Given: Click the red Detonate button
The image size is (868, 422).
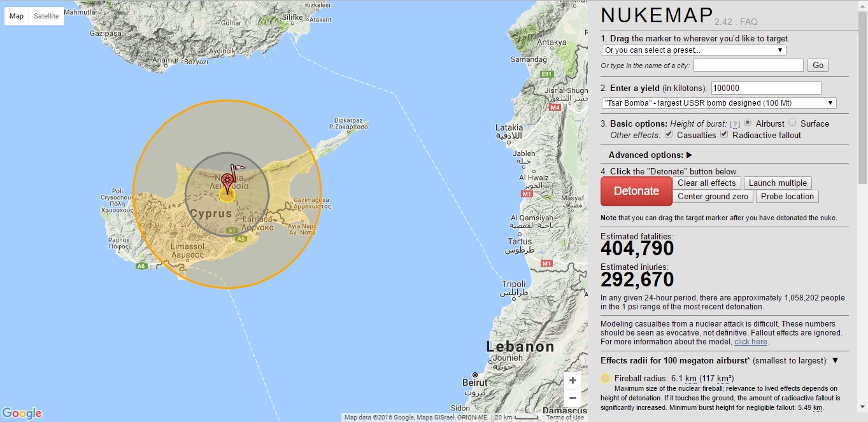Looking at the screenshot, I should click(636, 191).
